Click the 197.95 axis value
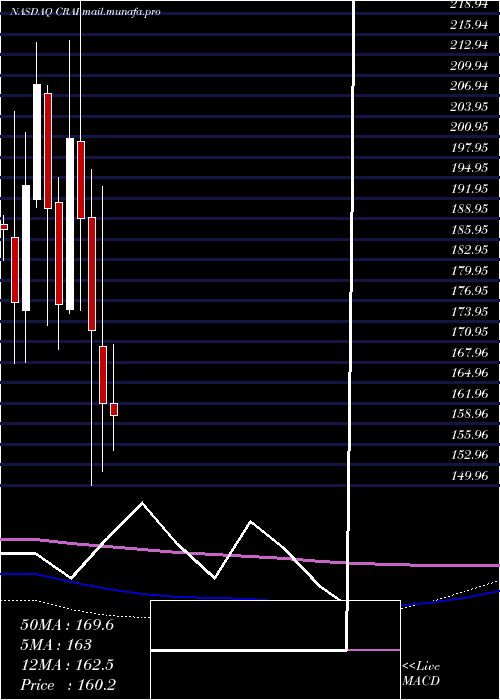Image resolution: width=500 pixels, height=700 pixels. point(469,147)
